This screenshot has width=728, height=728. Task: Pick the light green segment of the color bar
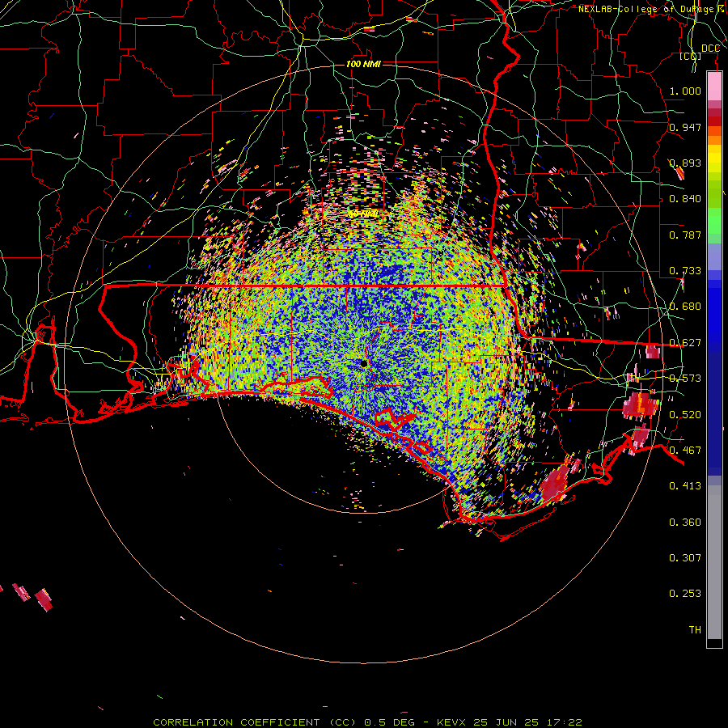coord(714,221)
